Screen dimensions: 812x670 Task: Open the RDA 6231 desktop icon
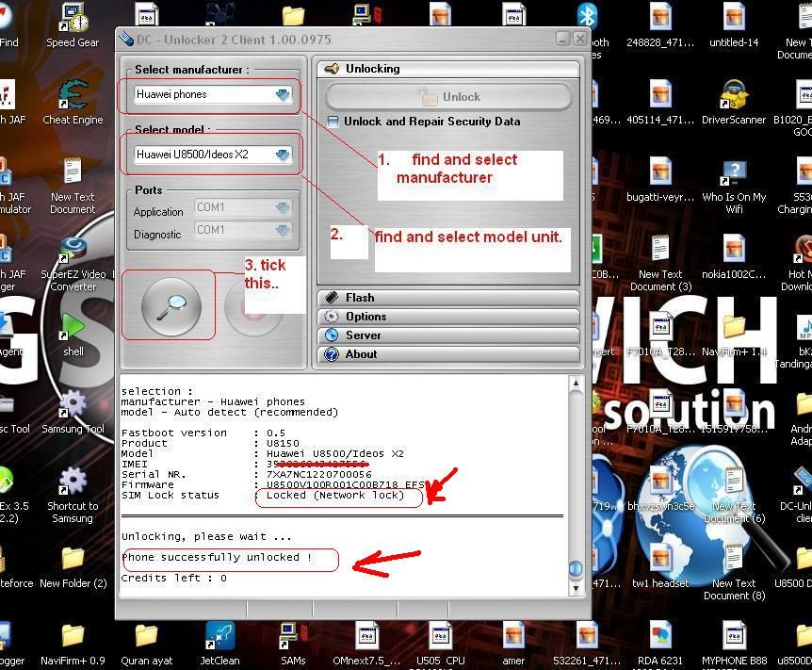pyautogui.click(x=660, y=645)
